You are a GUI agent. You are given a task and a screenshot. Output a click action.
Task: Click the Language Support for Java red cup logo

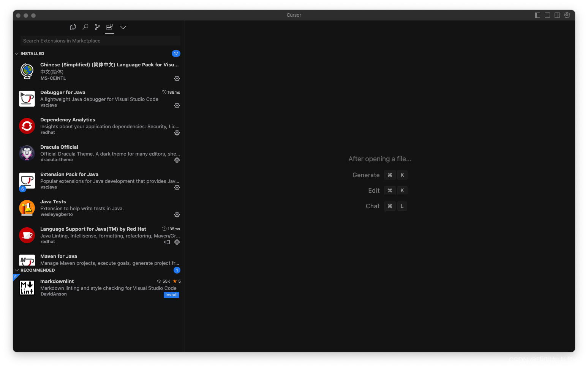tap(27, 235)
